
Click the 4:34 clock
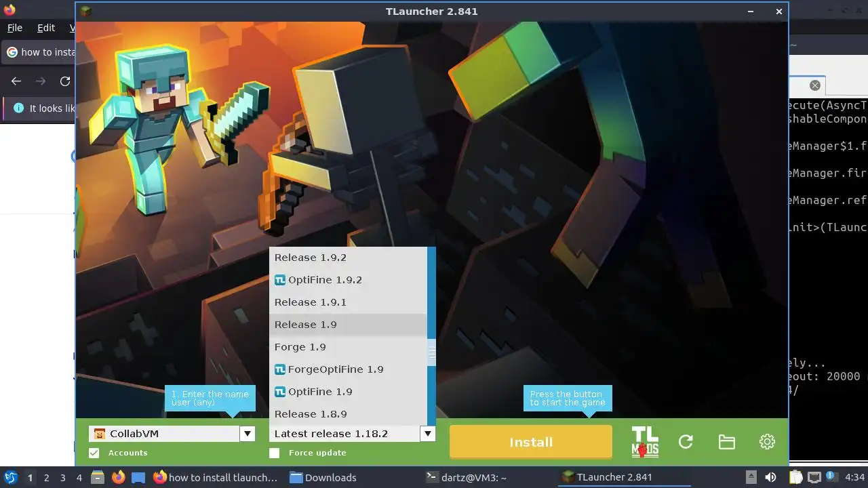click(855, 477)
